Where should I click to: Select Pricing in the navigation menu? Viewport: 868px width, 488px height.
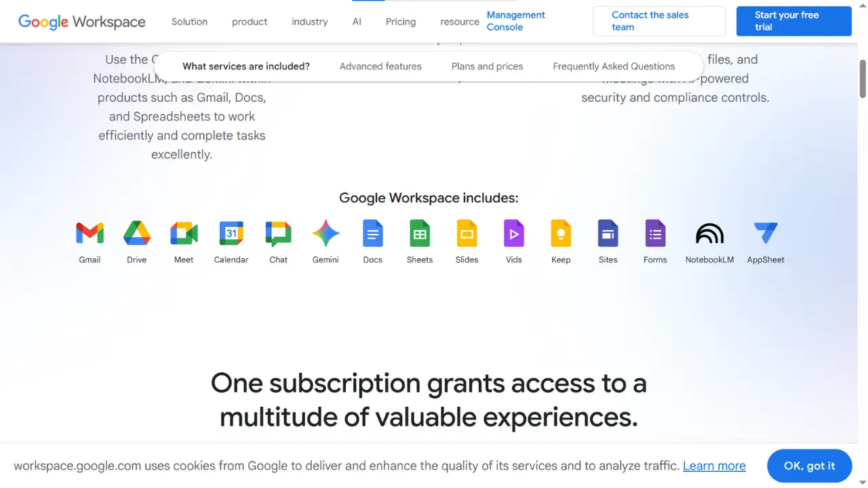(x=400, y=21)
